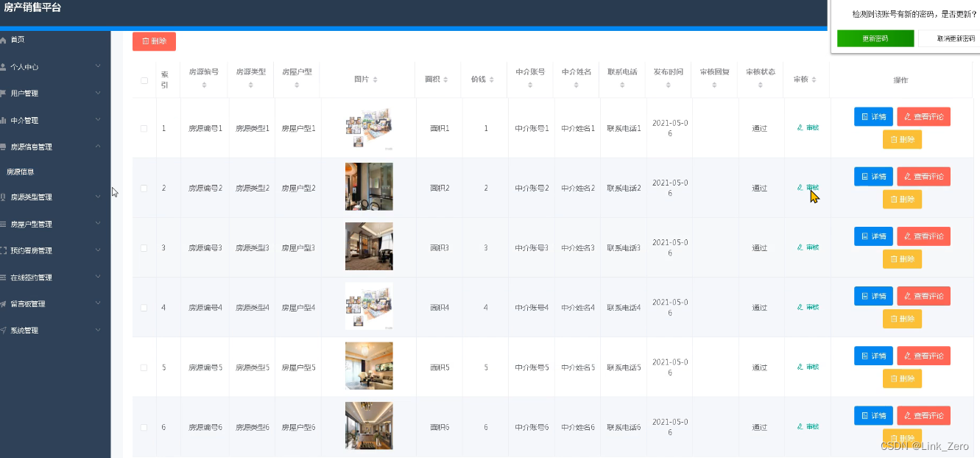The image size is (980, 458).
Task: Collapse the 房源信息管理 menu
Action: coord(55,147)
